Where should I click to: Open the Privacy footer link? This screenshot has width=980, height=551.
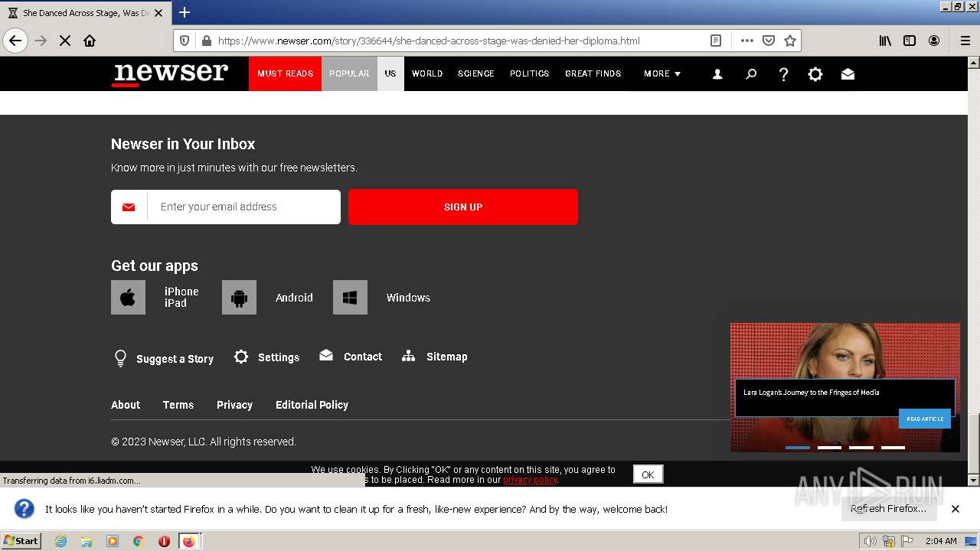click(234, 405)
